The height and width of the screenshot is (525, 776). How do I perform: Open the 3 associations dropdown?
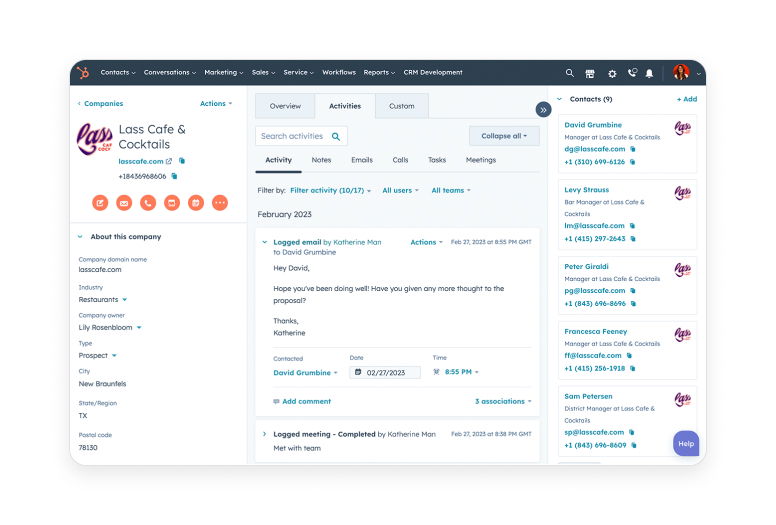503,401
